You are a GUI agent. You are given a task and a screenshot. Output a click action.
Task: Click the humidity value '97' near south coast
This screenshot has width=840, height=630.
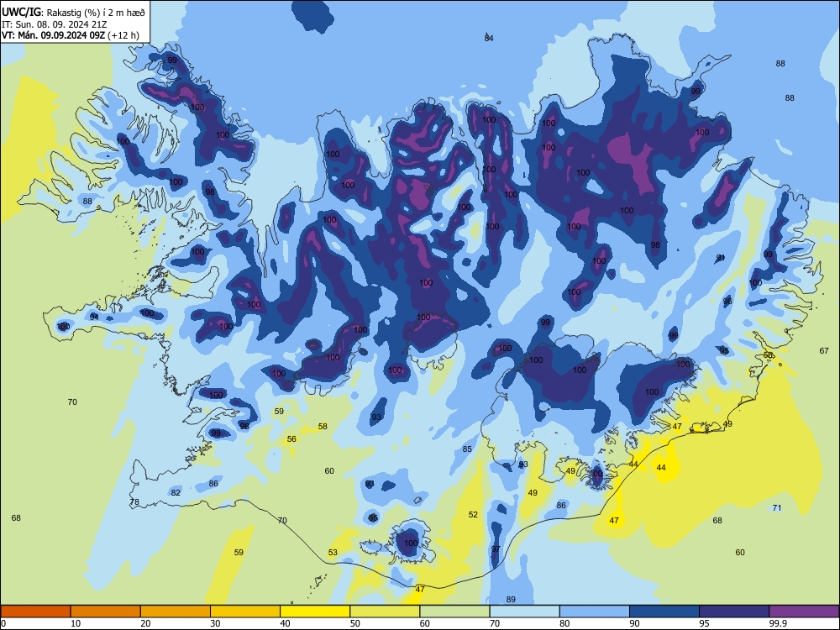(x=496, y=549)
